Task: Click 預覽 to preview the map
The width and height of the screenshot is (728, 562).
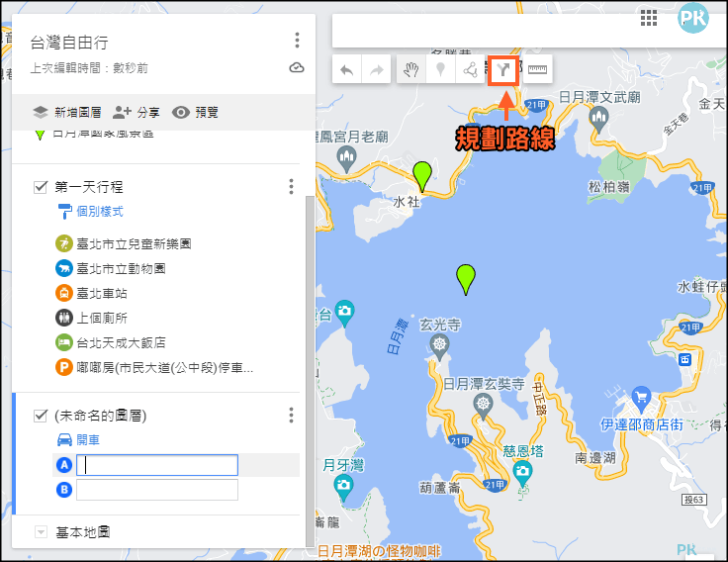Action: click(195, 112)
